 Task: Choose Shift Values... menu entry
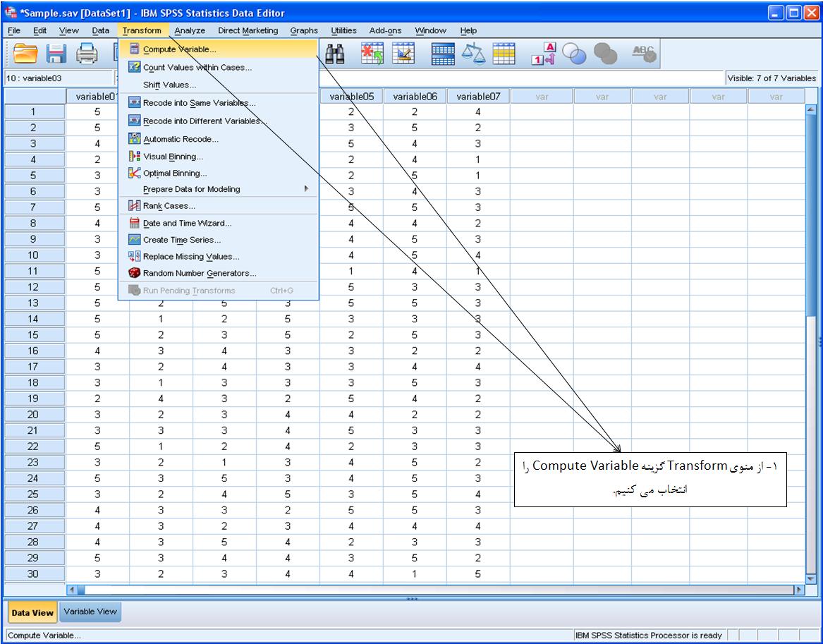tap(218, 85)
